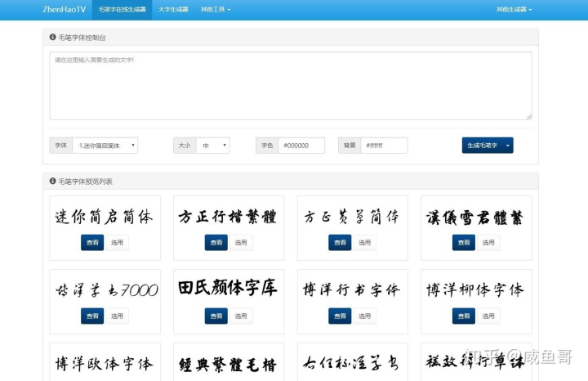Click 查看 under 漢儀雪君體繁

(464, 243)
